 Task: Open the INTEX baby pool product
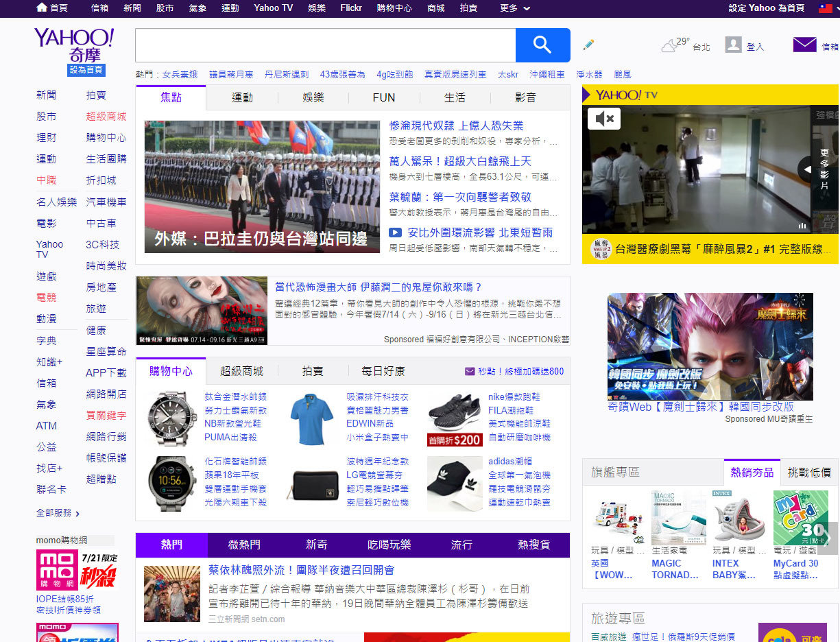(x=739, y=517)
